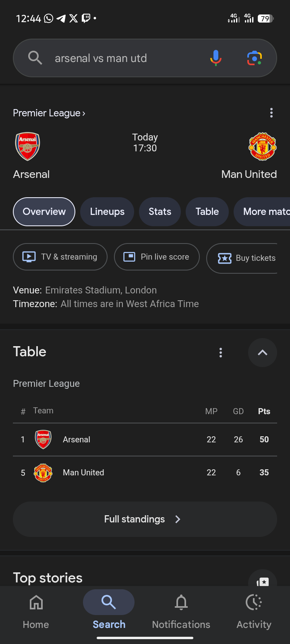Switch to the Stats tab
Viewport: 290px width, 644px height.
(160, 212)
